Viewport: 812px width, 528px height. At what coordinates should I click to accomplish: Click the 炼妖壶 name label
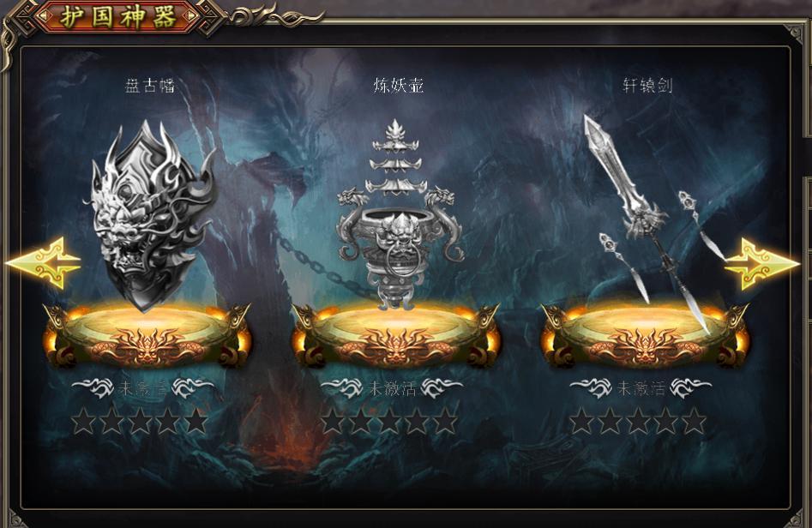[398, 86]
